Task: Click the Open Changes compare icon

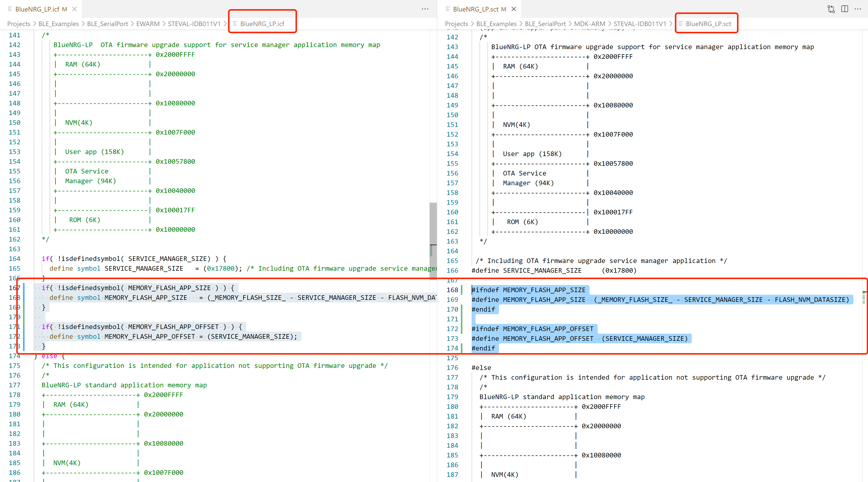Action: [x=831, y=9]
